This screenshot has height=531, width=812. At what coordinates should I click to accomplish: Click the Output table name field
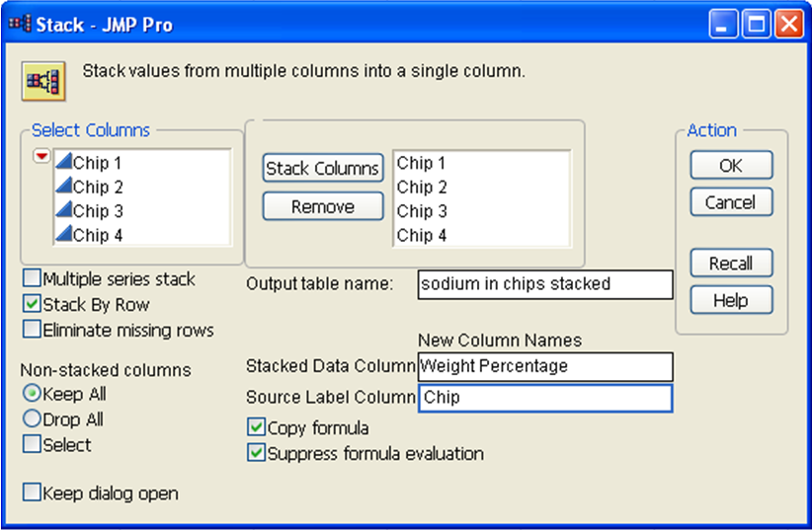tap(544, 284)
